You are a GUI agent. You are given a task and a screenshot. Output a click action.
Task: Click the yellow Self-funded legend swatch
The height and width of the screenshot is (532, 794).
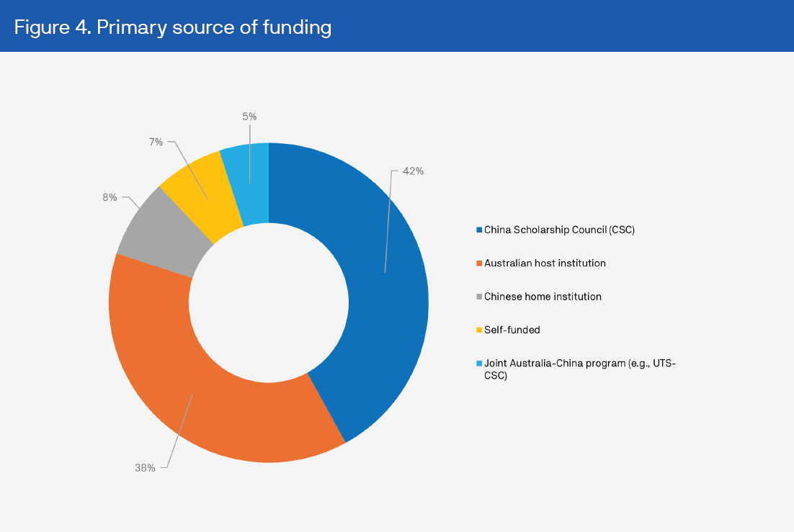pyautogui.click(x=478, y=330)
